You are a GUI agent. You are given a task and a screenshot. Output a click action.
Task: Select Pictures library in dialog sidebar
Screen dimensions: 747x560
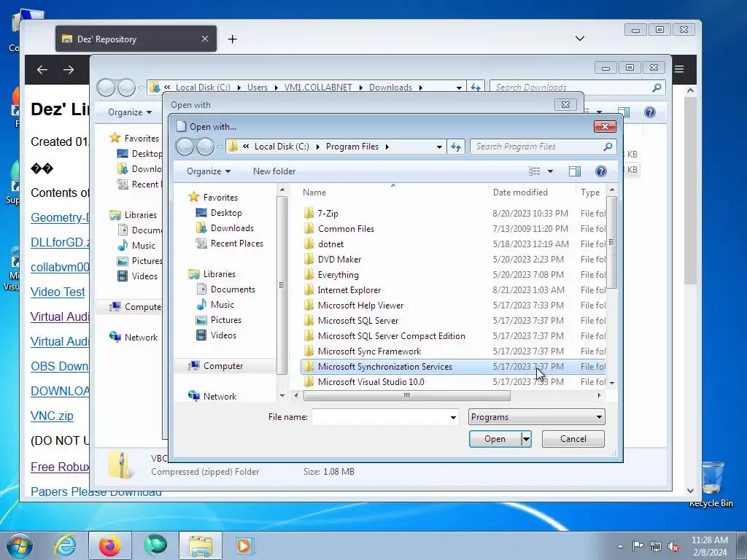click(226, 320)
